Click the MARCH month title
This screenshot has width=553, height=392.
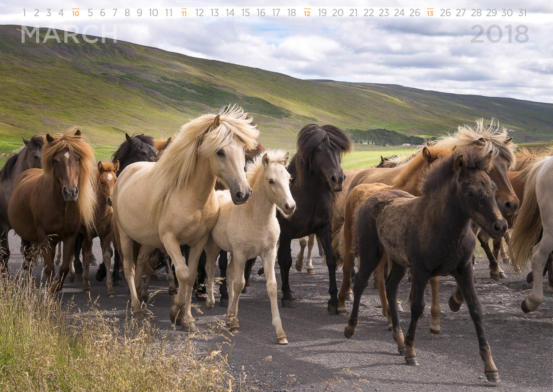point(69,34)
